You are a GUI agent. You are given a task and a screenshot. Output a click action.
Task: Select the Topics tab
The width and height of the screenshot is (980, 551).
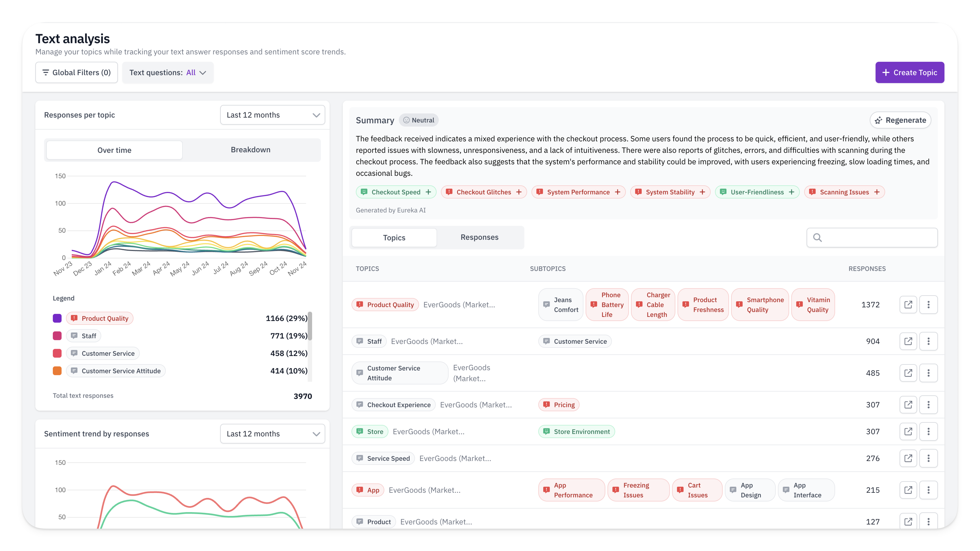click(394, 237)
